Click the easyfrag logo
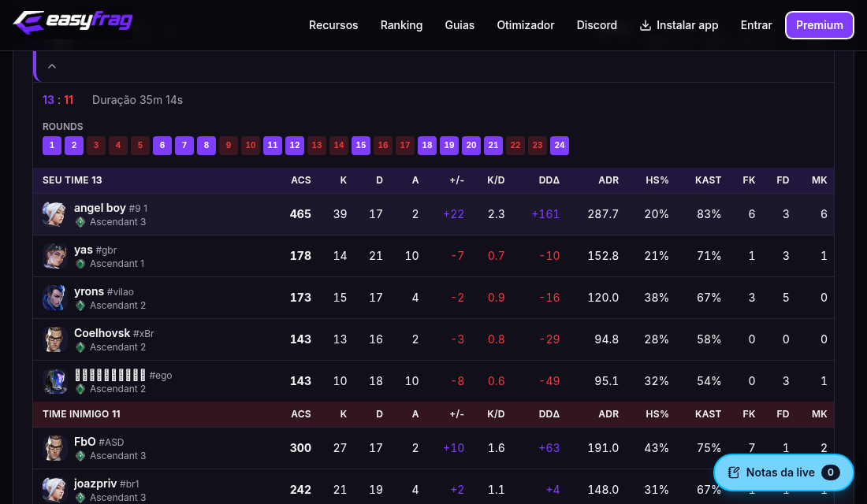Screen dimensions: 867x504 tap(73, 23)
